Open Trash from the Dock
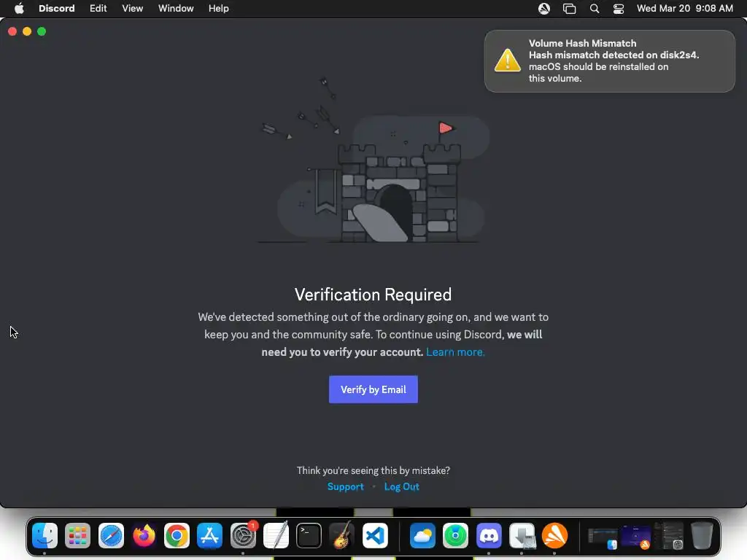Image resolution: width=747 pixels, height=560 pixels. pos(702,536)
